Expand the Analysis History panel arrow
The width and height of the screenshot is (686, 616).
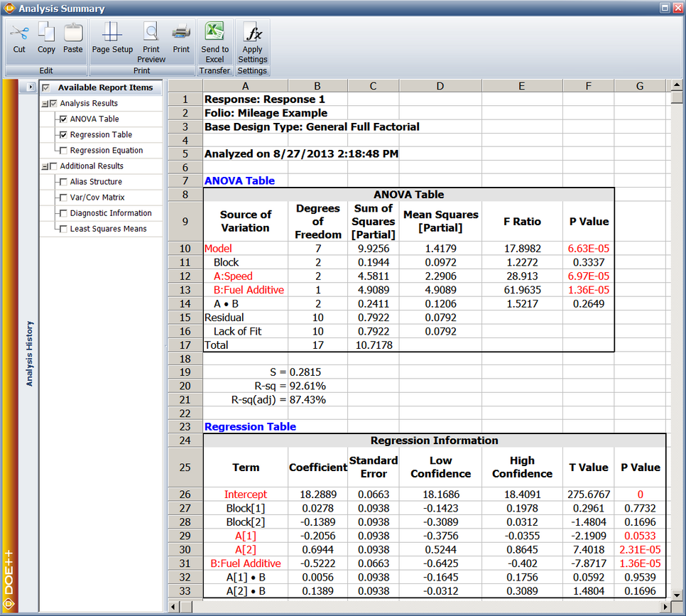30,87
